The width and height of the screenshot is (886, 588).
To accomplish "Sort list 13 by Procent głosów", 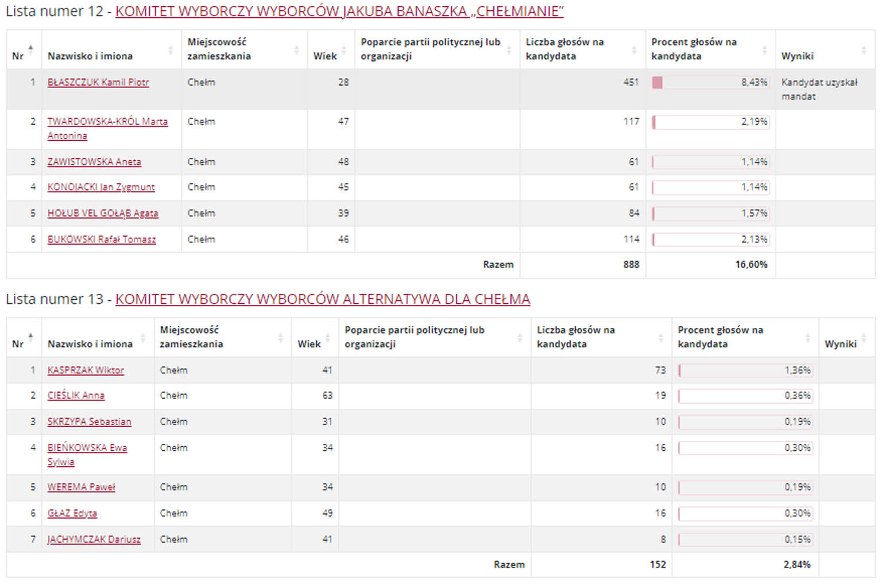I will pyautogui.click(x=807, y=338).
